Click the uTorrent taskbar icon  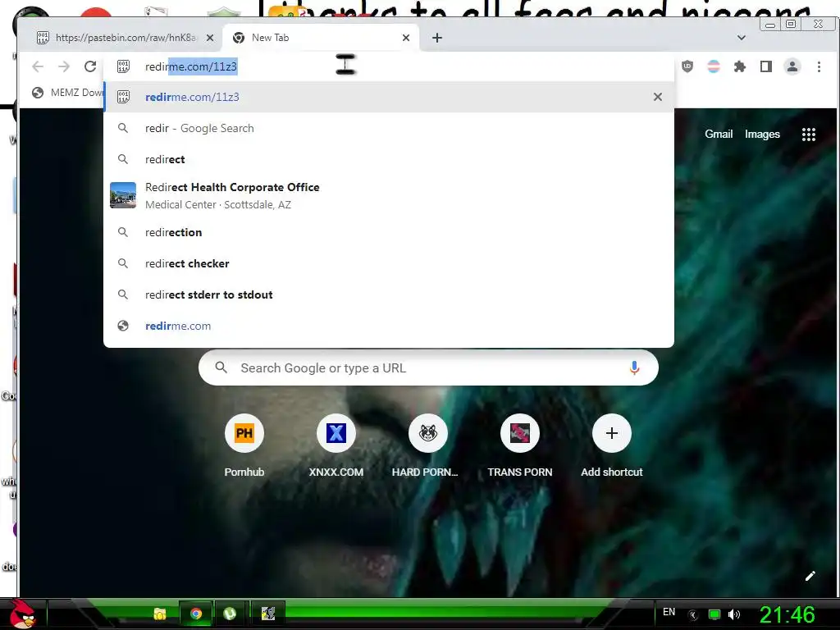point(230,614)
